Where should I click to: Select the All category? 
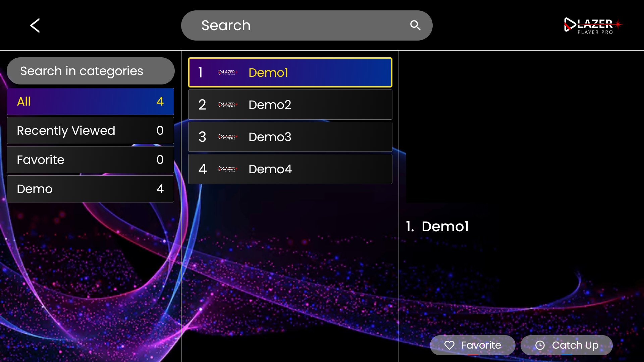[x=90, y=102]
